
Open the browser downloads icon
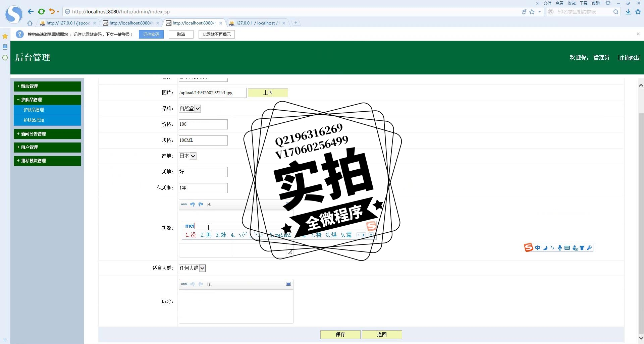pyautogui.click(x=628, y=12)
